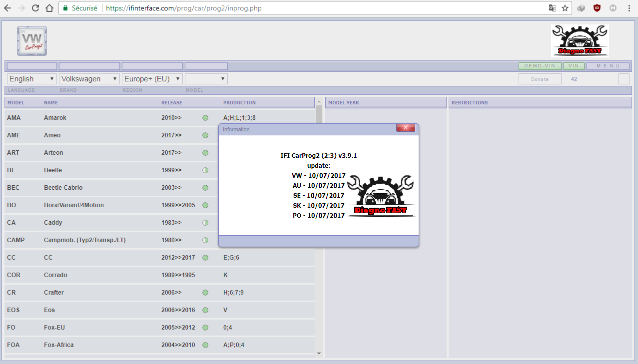
Task: Click the model list scrollbar up arrow
Action: click(319, 101)
